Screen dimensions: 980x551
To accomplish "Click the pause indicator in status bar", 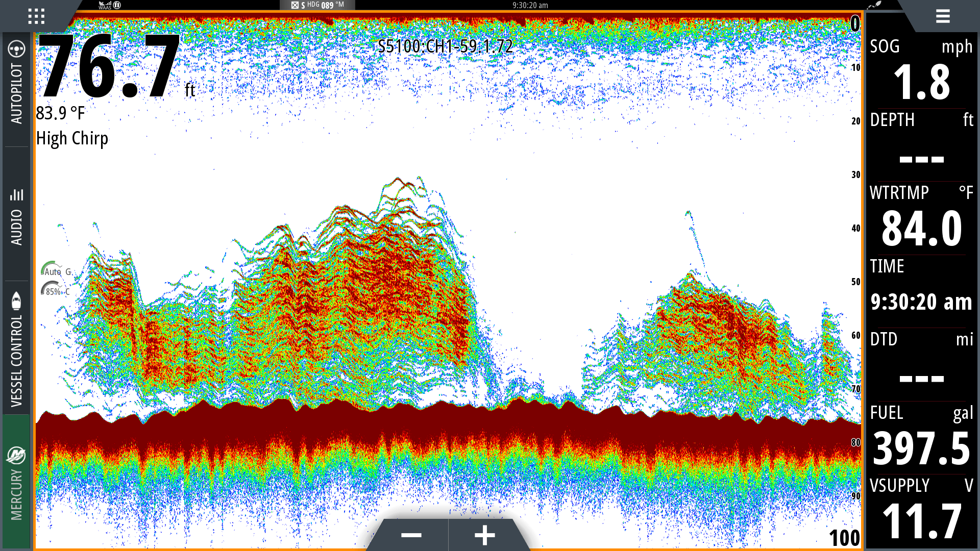I will tap(117, 5).
